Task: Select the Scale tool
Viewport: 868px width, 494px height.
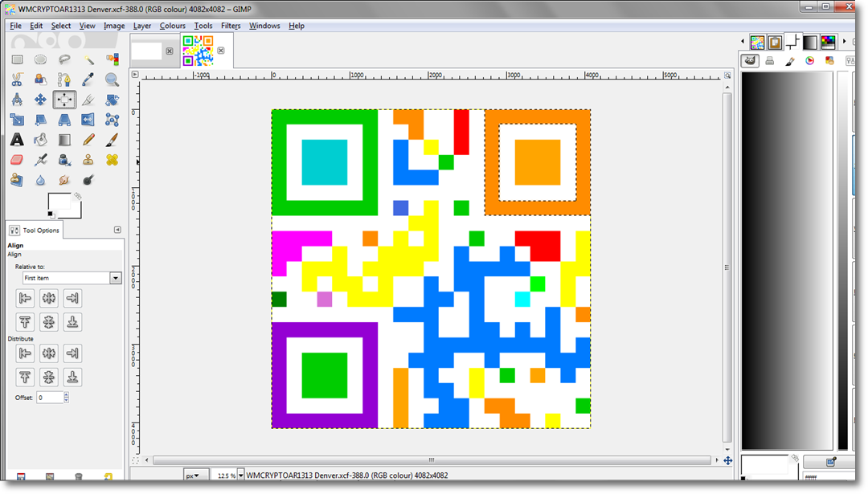Action: point(17,120)
